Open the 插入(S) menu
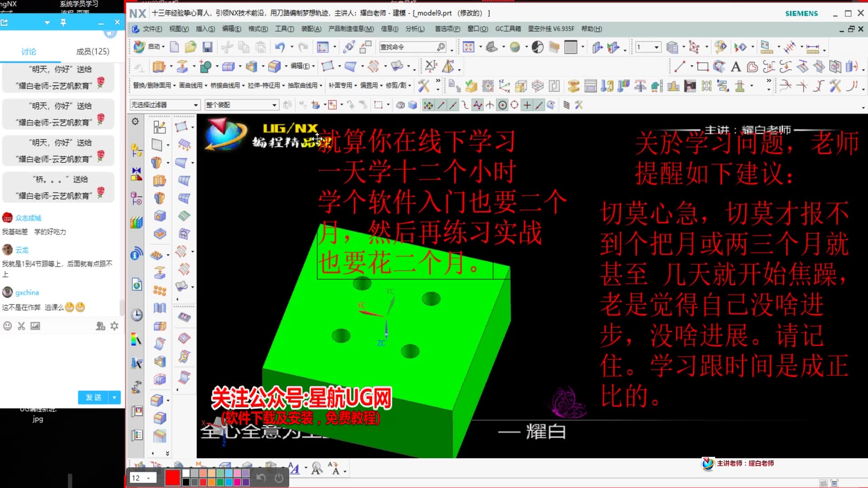Viewport: 868px width, 488px height. tap(205, 29)
